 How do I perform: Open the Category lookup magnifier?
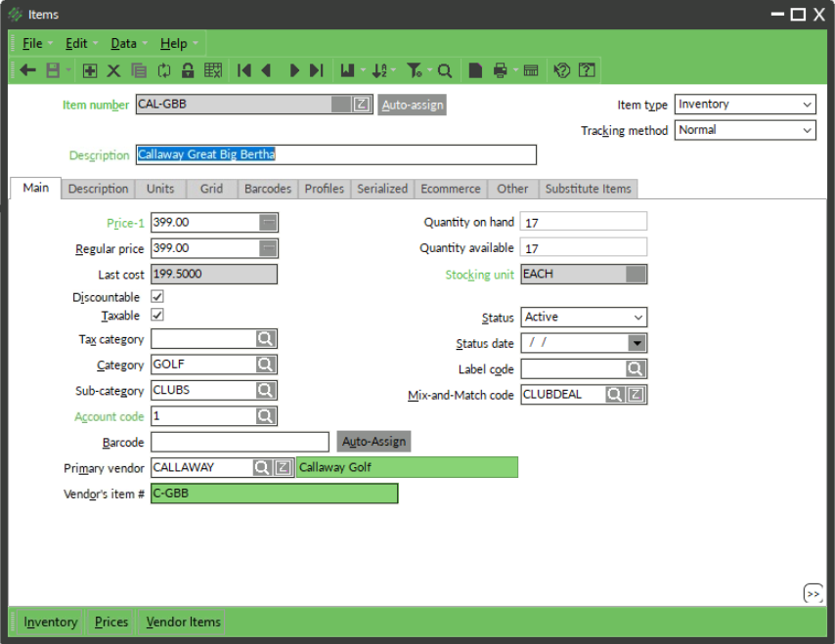point(265,365)
